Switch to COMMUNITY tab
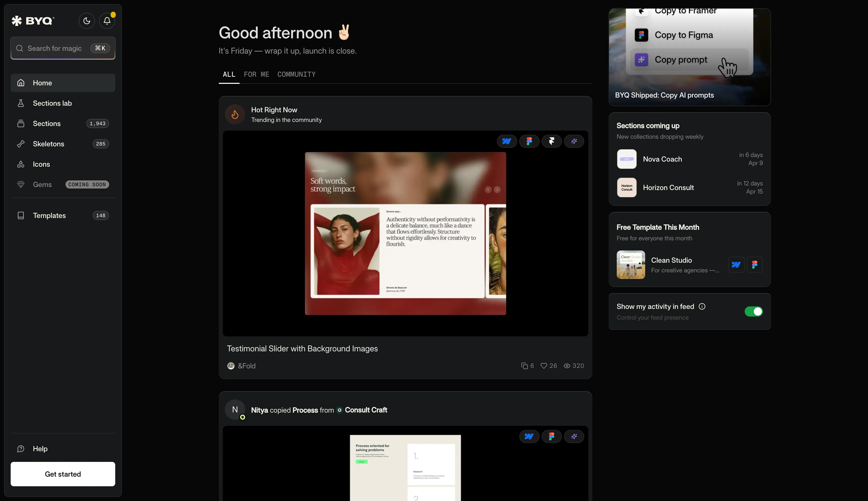 coord(296,74)
